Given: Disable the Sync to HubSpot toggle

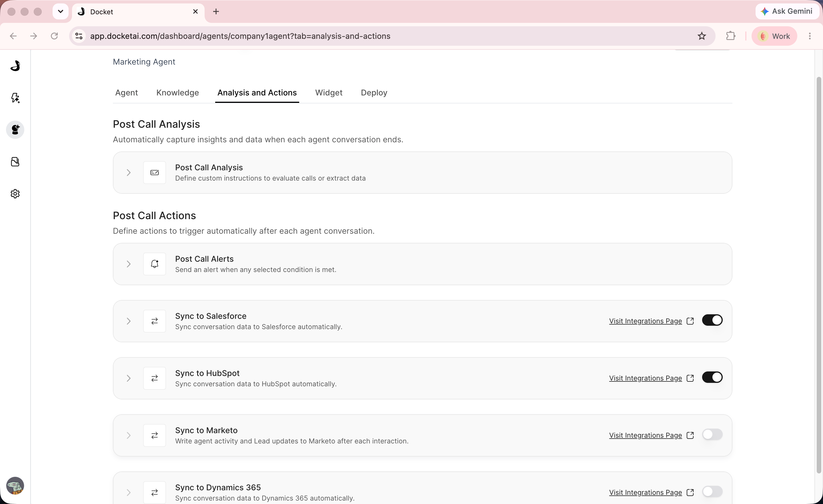Looking at the screenshot, I should [x=712, y=377].
